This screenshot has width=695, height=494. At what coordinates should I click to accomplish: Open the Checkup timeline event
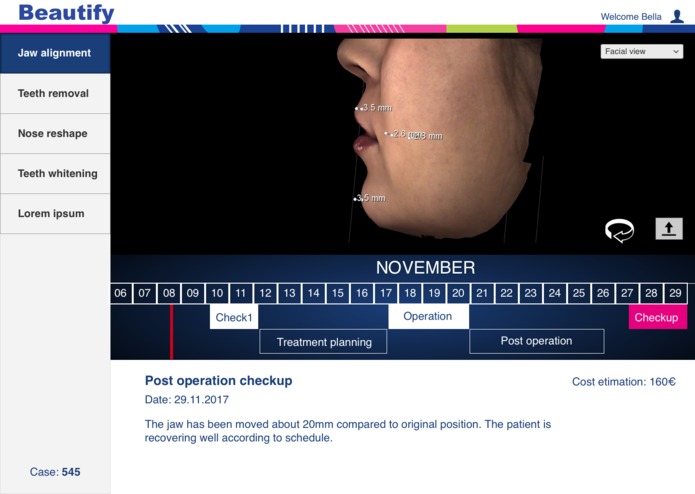pos(658,317)
